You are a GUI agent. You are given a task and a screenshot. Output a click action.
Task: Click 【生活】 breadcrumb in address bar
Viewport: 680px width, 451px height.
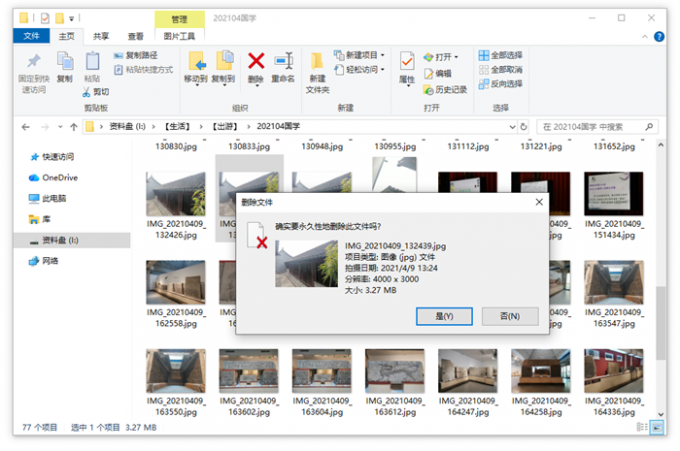pos(177,126)
